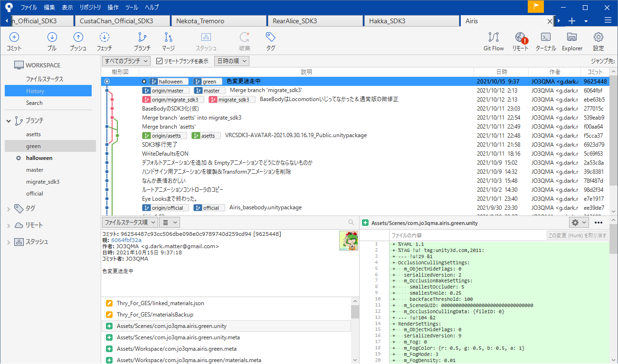Open the Git Flow tool
Screen dimensions: 618x364
click(494, 41)
